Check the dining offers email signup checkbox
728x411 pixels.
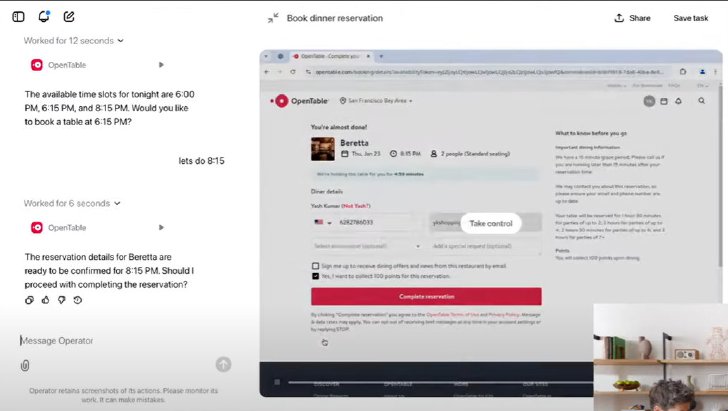[316, 266]
